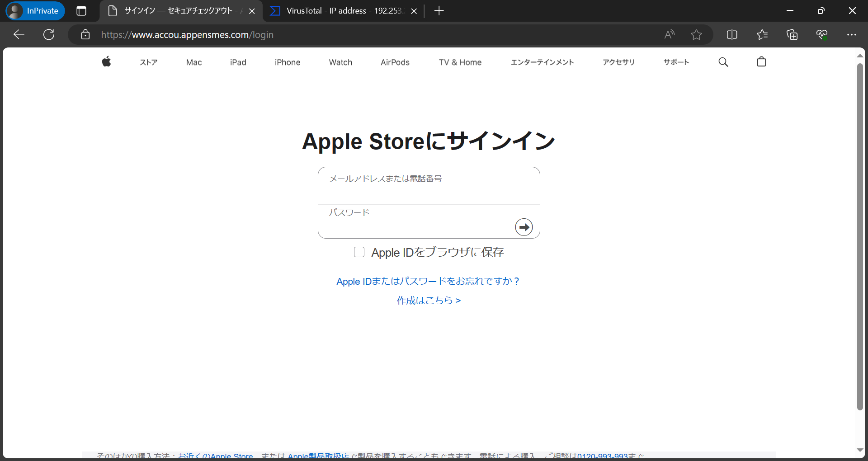Open the shopping bag icon
Screen dimensions: 868x461
[761, 61]
